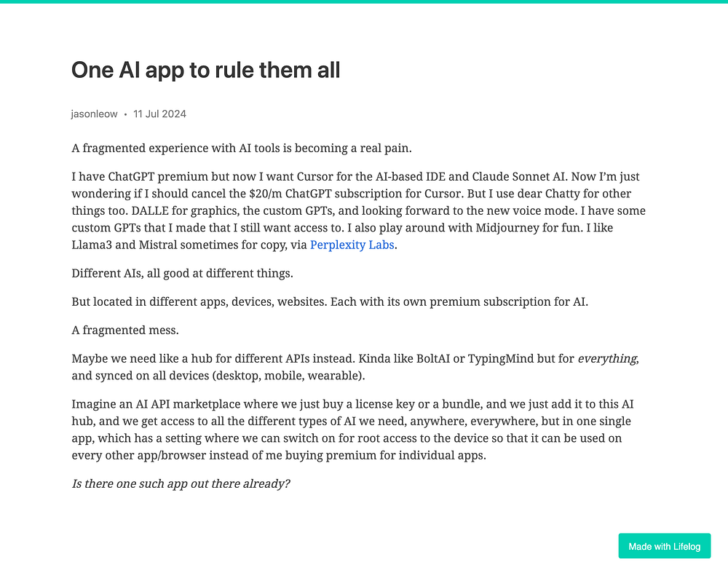Click the line starting 'But located in different apps'
Viewport: 728px width, 573px height.
(x=330, y=302)
